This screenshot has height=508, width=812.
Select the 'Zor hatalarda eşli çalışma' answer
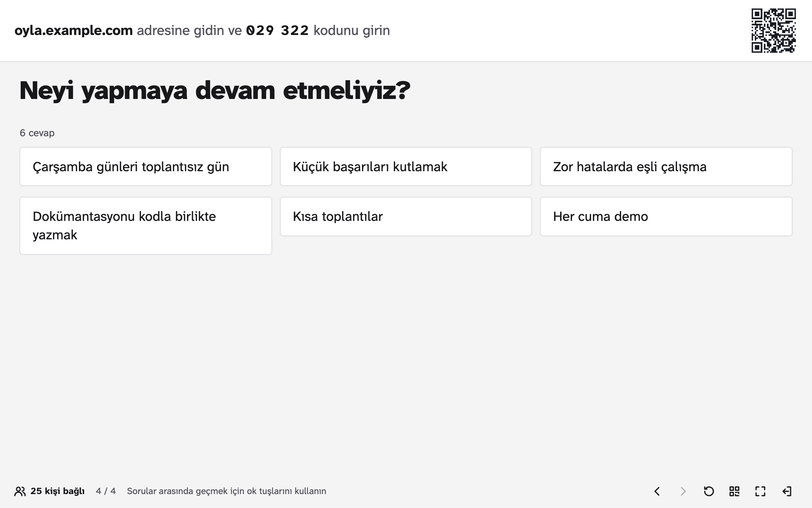coord(666,167)
